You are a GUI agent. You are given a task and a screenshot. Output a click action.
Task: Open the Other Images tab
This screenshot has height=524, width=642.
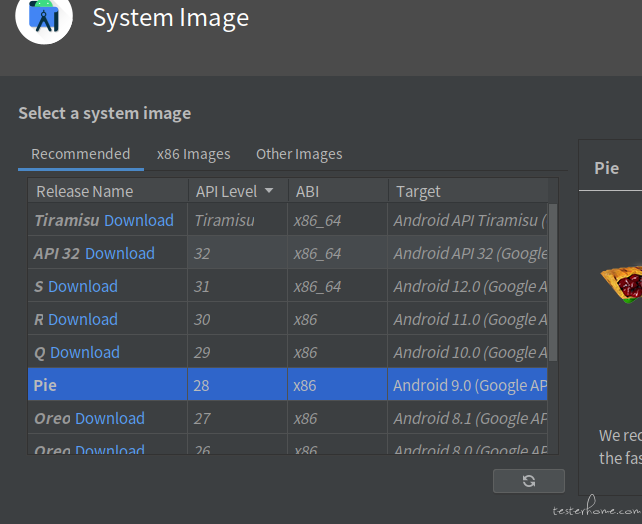coord(299,154)
